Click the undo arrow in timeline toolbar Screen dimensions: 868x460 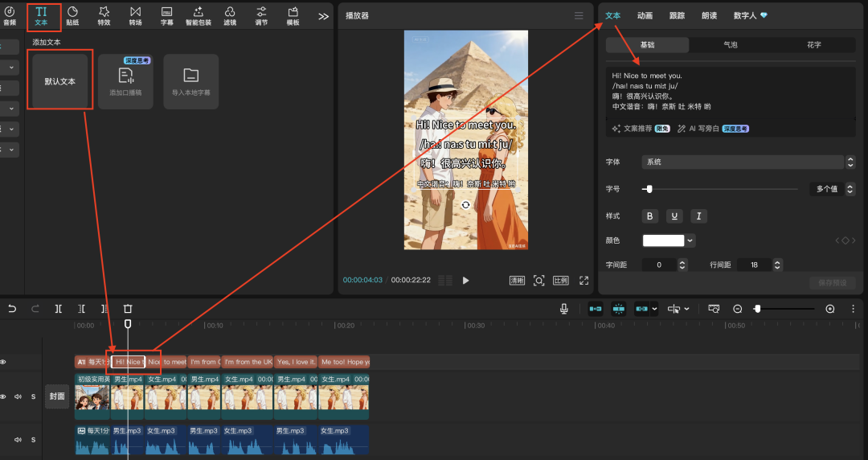[x=12, y=309]
